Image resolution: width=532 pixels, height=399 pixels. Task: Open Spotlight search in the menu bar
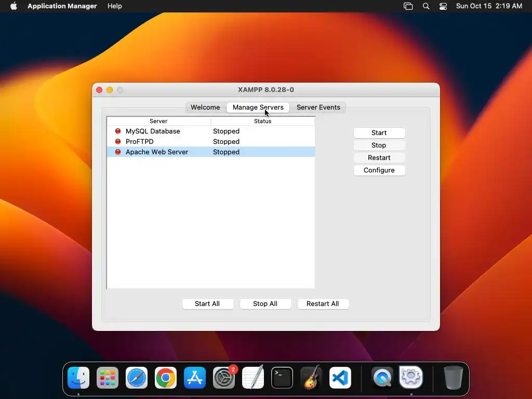coord(426,6)
